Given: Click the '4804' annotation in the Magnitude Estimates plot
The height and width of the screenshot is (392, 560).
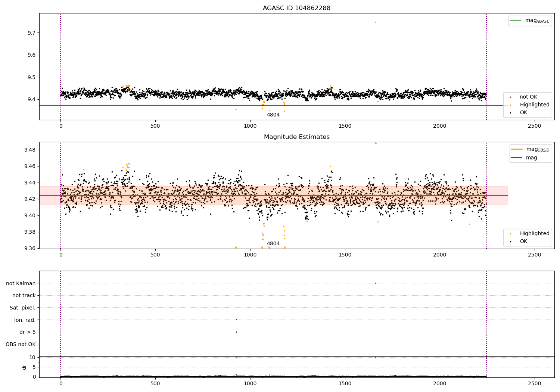Looking at the screenshot, I should [273, 244].
